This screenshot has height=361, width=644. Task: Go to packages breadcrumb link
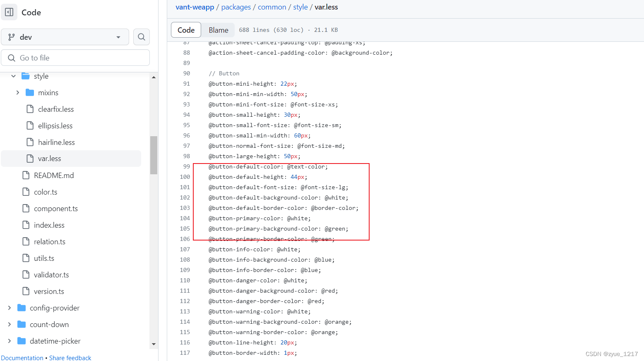236,7
